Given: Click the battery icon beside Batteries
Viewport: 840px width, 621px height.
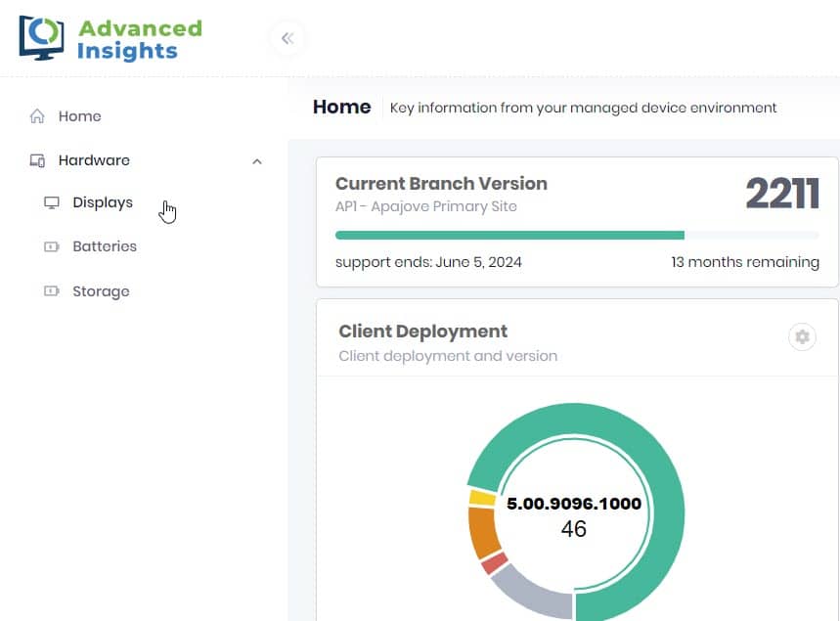Looking at the screenshot, I should click(x=52, y=247).
